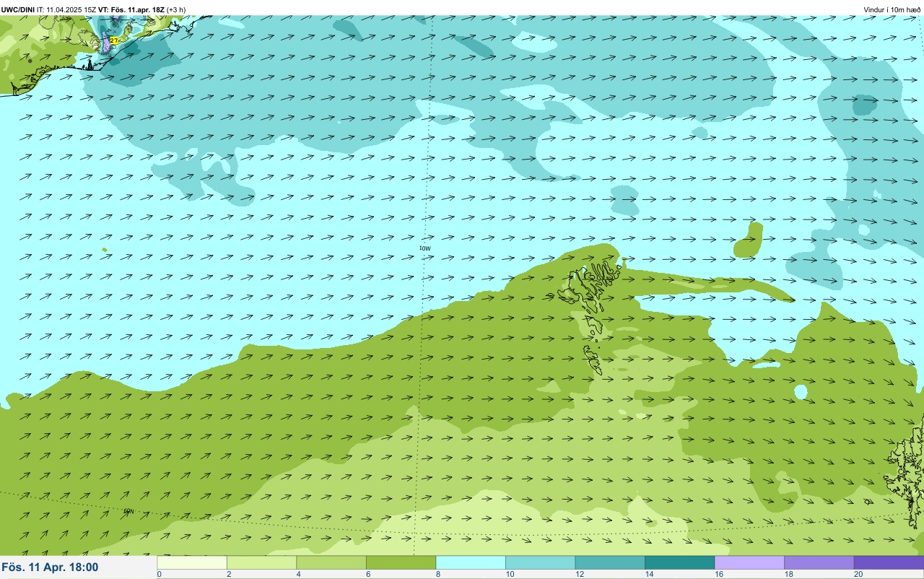Click the pale yellow 0–2 legend swatch
This screenshot has height=579, width=924.
[x=192, y=562]
